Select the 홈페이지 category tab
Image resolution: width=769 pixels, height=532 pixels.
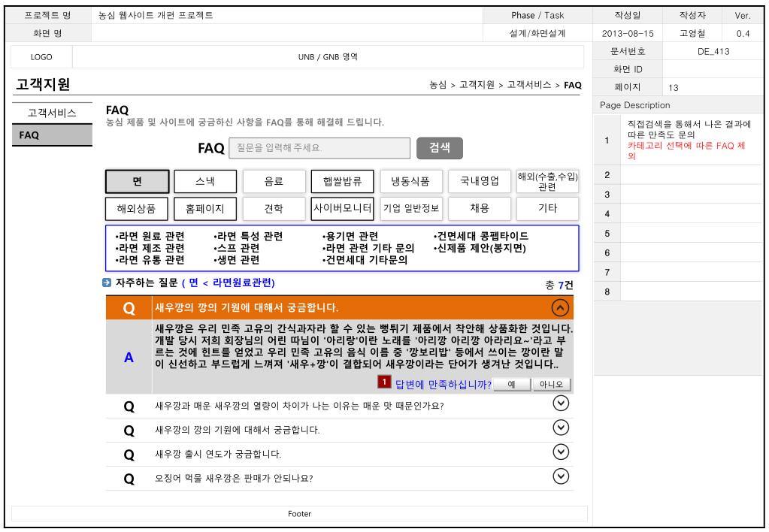point(205,208)
